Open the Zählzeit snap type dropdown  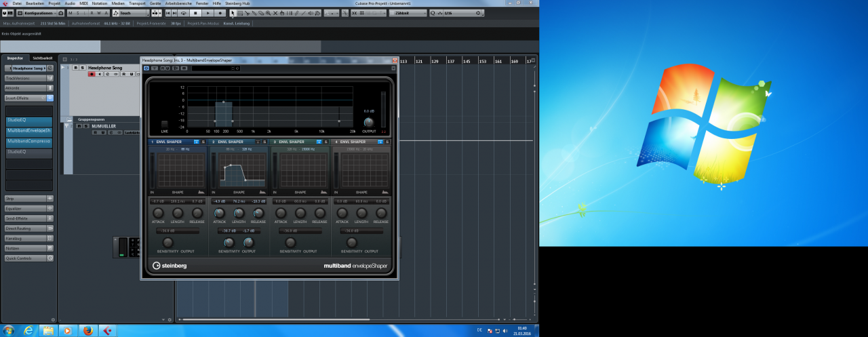[408, 13]
